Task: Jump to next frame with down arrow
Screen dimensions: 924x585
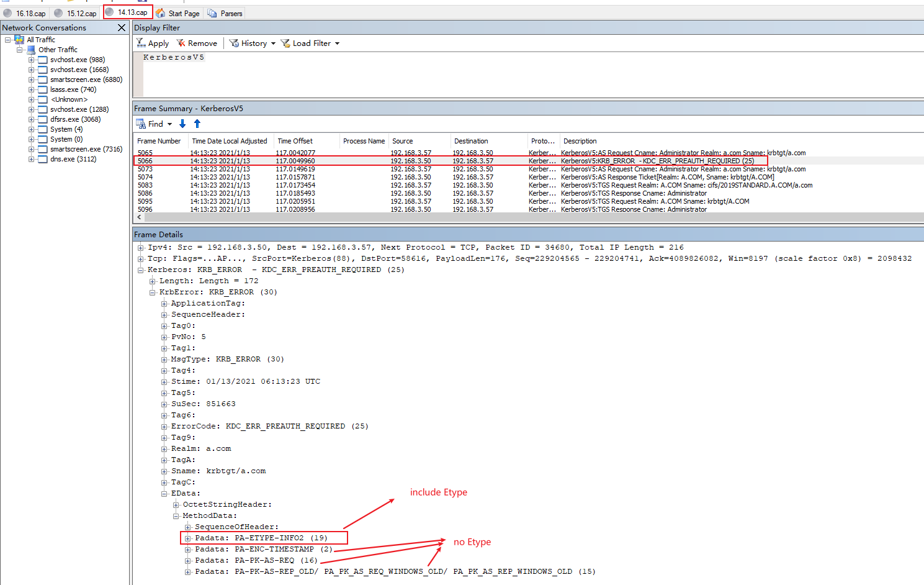Action: coord(182,124)
